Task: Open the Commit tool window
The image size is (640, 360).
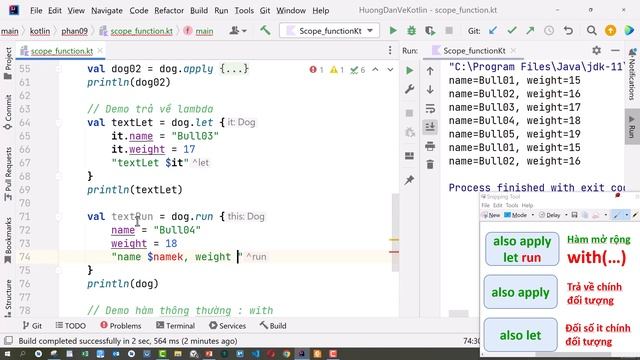Action: pos(8,112)
